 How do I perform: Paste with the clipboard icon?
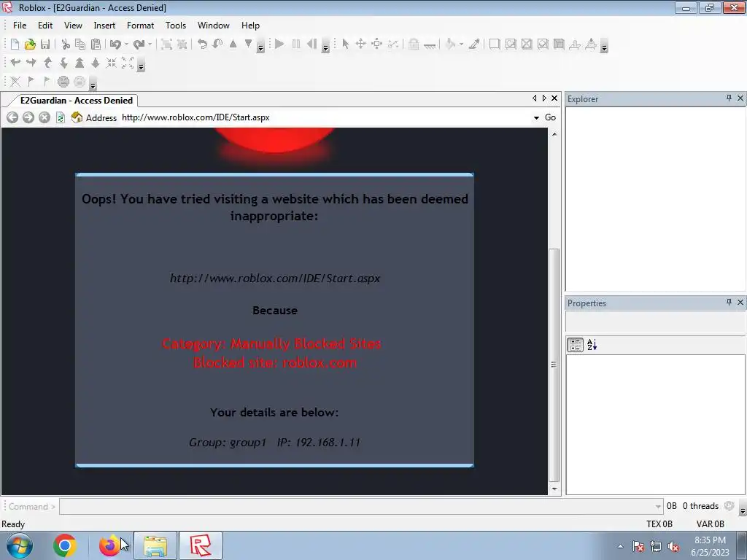pos(96,44)
